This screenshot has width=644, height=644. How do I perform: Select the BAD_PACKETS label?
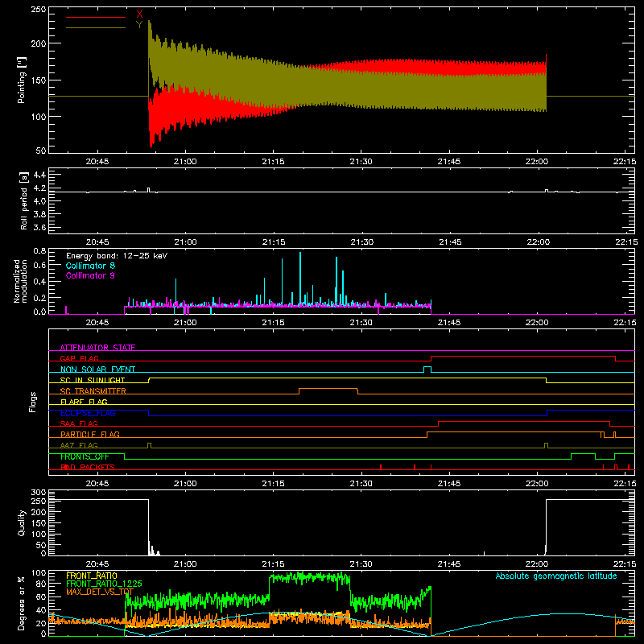click(88, 467)
